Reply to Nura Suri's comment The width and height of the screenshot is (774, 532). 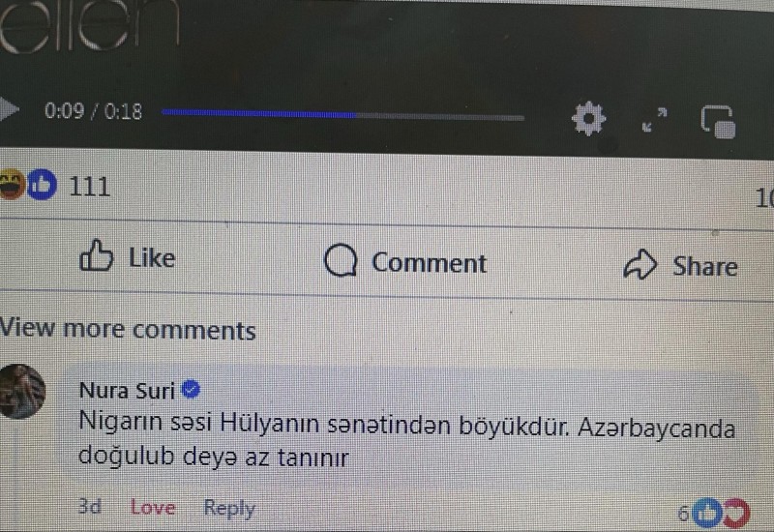(x=229, y=508)
